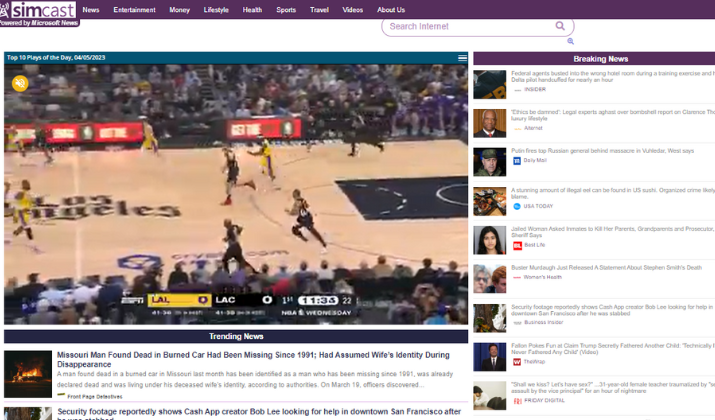Click the Women's Health source label

pos(542,277)
